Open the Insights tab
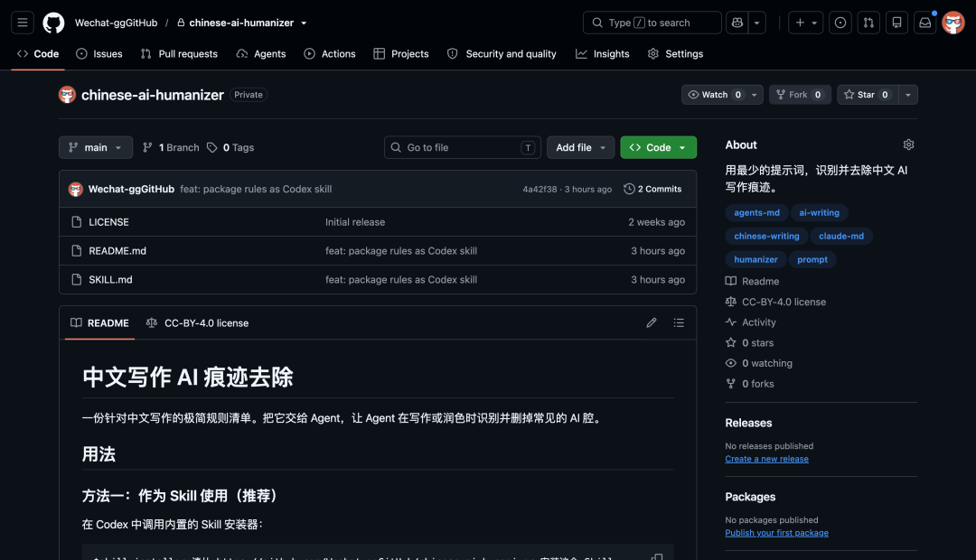Viewport: 976px width, 560px height. pos(603,54)
